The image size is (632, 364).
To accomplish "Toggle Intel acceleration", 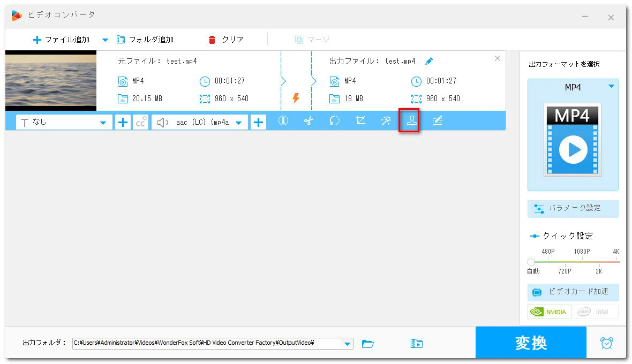I will point(597,312).
